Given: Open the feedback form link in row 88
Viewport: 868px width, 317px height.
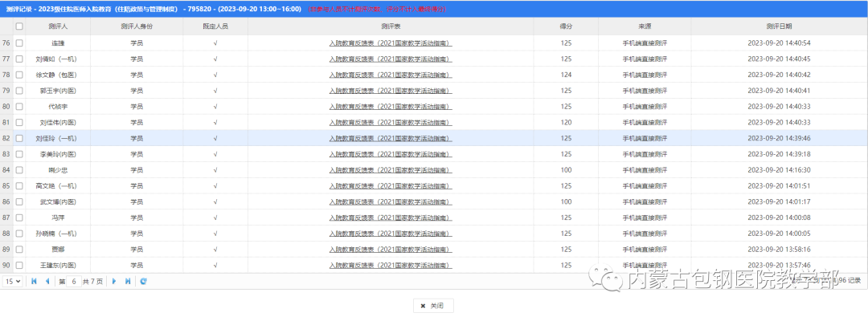Looking at the screenshot, I should [391, 234].
